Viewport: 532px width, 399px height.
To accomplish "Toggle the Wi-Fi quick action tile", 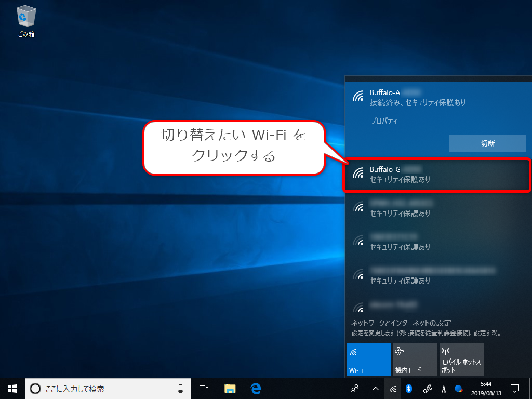I will point(368,360).
